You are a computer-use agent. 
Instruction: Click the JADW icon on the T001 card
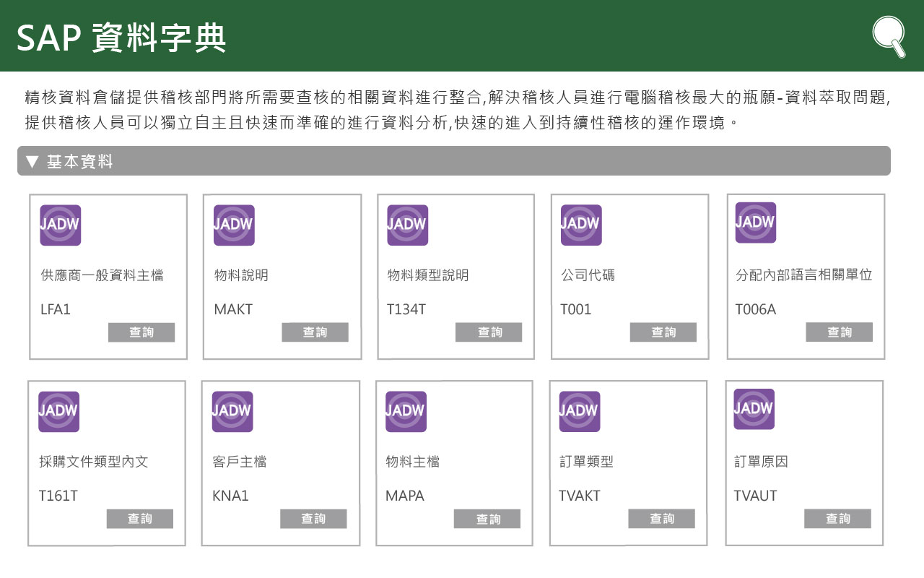pos(580,225)
